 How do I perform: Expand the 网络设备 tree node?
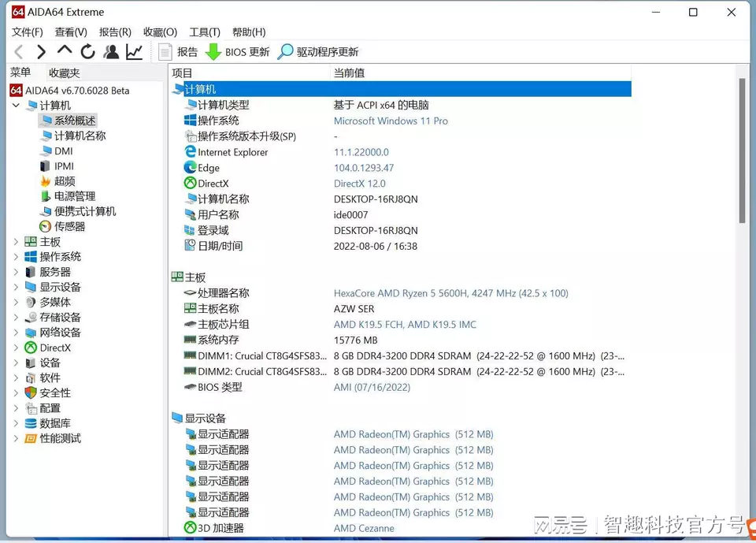click(16, 332)
